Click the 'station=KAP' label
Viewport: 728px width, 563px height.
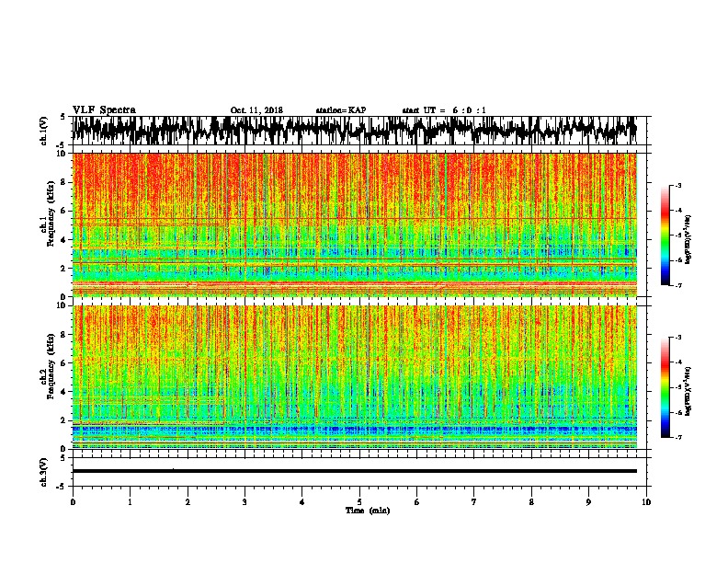(341, 110)
